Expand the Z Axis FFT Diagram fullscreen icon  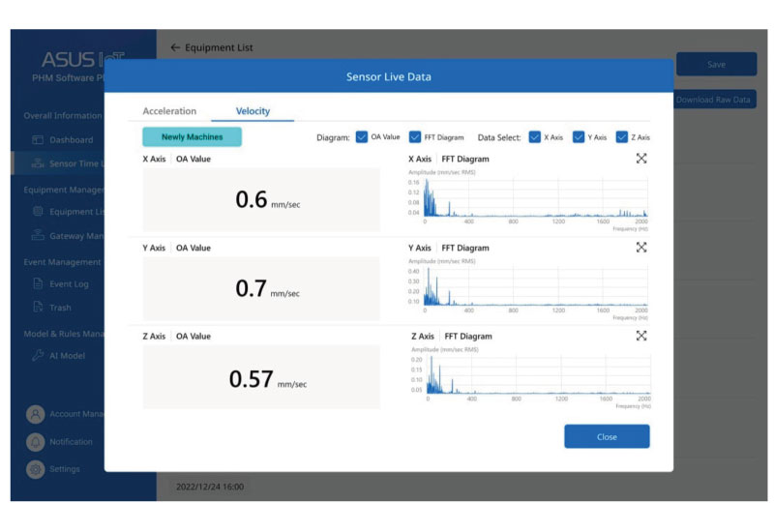(640, 336)
